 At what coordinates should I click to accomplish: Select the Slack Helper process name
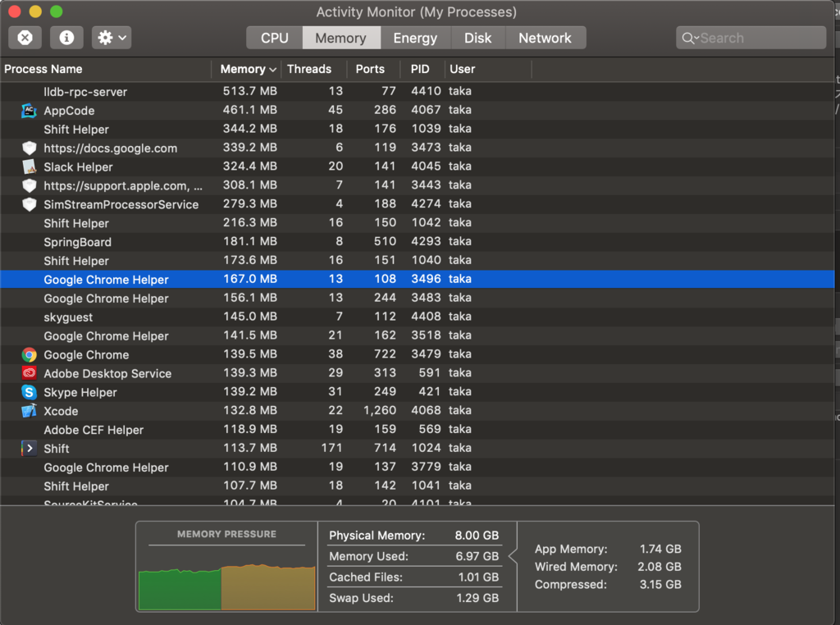[78, 167]
